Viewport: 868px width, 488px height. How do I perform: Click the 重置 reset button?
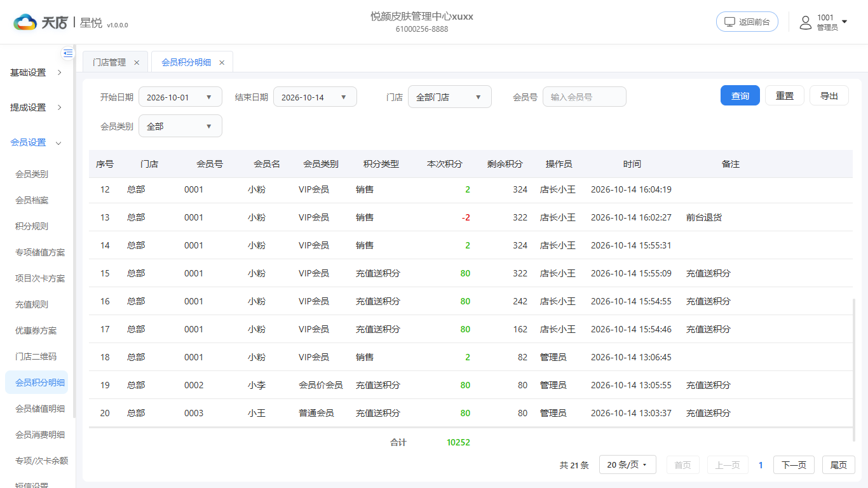pyautogui.click(x=785, y=96)
